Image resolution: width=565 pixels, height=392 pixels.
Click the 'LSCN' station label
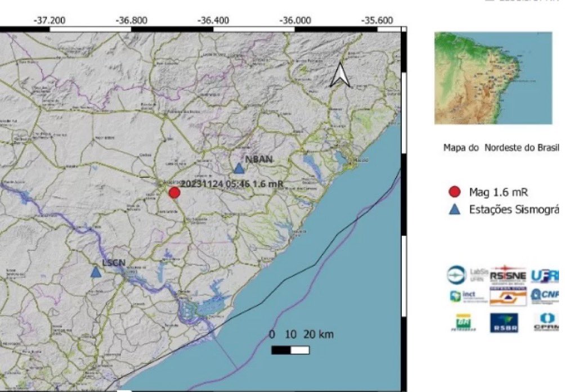point(114,263)
